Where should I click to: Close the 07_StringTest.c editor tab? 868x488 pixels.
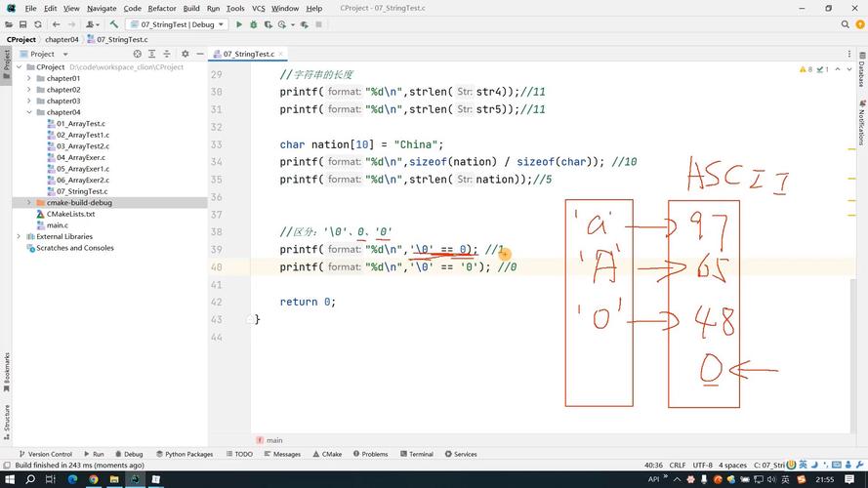281,54
